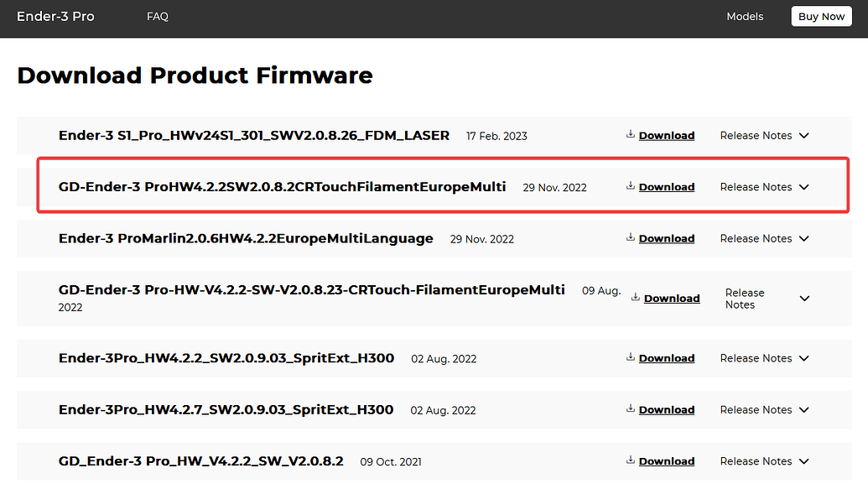Click Release Notes label in S1_Pro FDM_LASER row
Screen dimensions: 868x494
coord(756,136)
